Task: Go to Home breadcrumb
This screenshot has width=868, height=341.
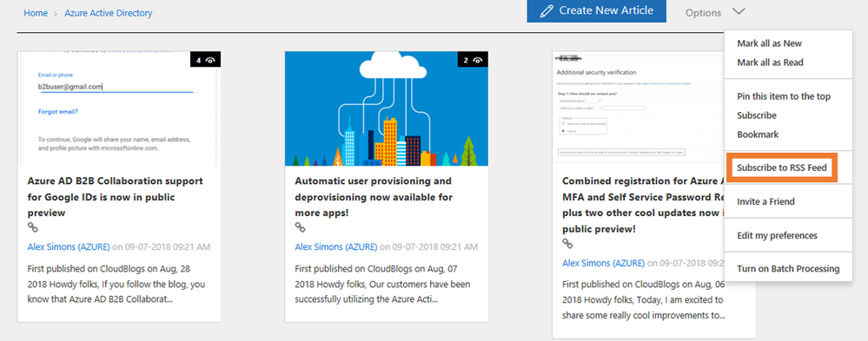Action: [x=36, y=12]
